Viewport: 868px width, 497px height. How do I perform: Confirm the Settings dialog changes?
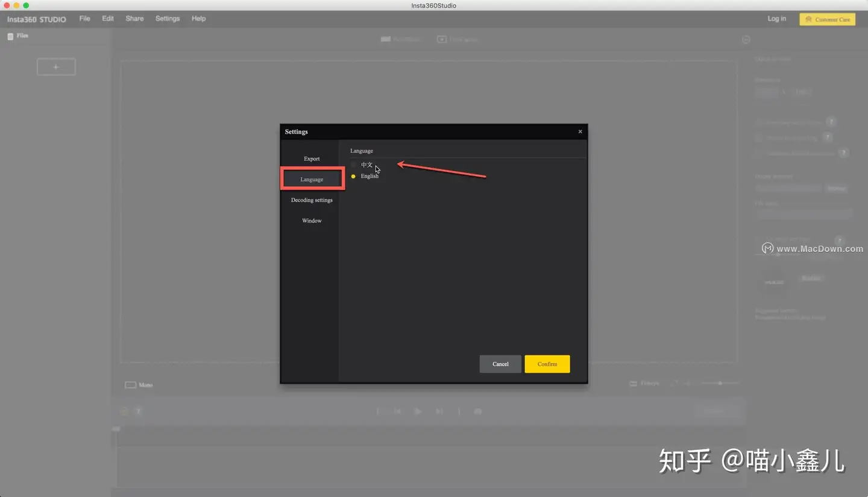point(547,364)
